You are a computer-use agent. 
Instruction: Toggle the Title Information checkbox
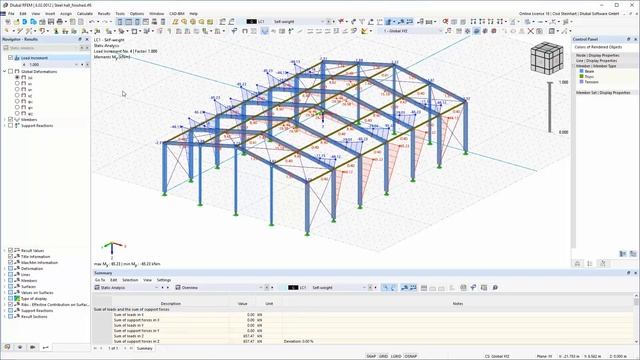pyautogui.click(x=11, y=257)
